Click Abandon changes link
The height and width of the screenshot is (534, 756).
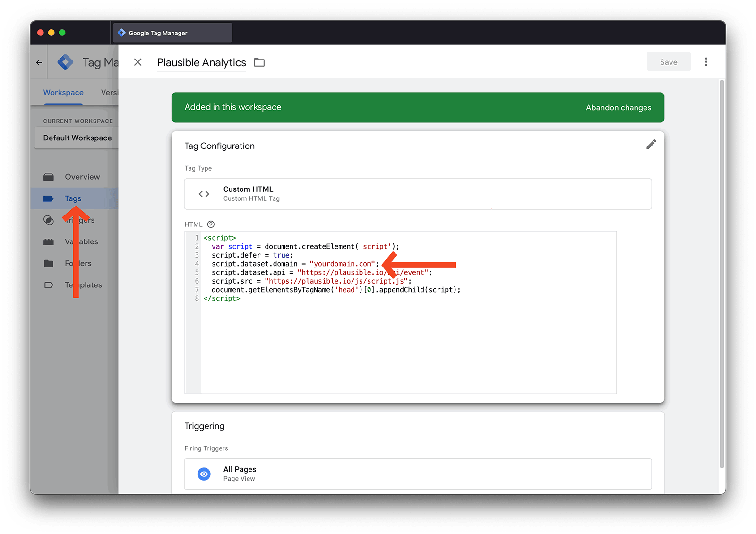[x=618, y=108]
